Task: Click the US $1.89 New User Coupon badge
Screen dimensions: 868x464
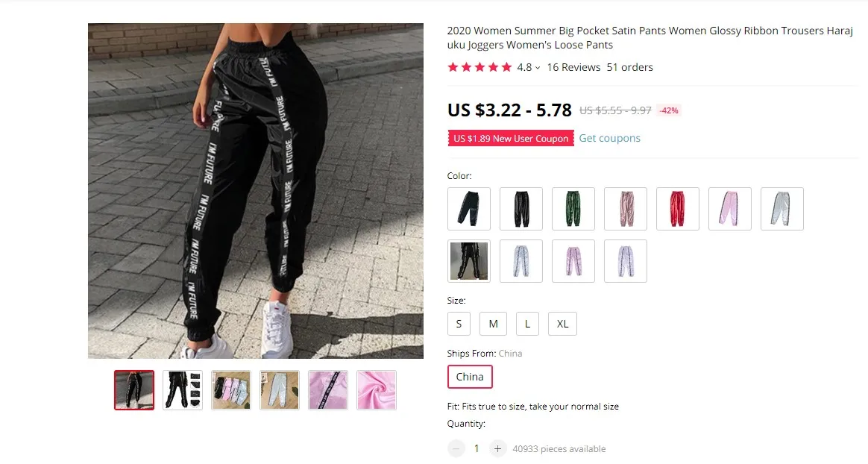Action: click(x=510, y=139)
